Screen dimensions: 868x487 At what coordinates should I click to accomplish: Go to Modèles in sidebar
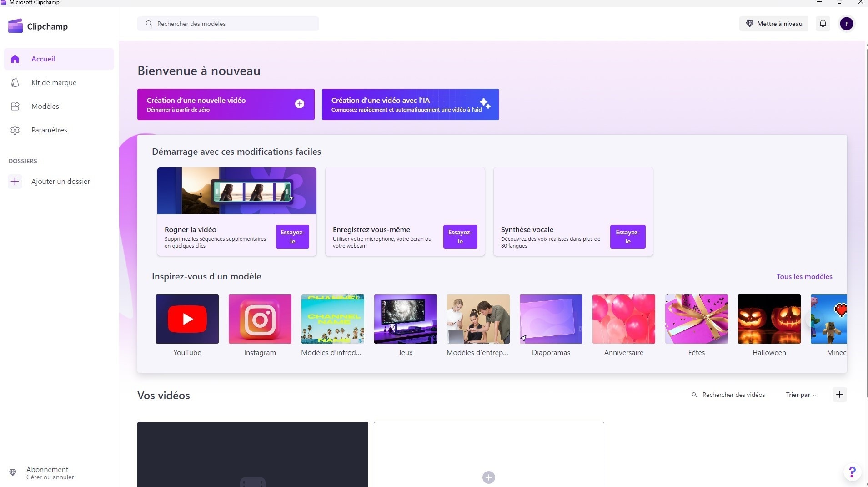coord(59,106)
